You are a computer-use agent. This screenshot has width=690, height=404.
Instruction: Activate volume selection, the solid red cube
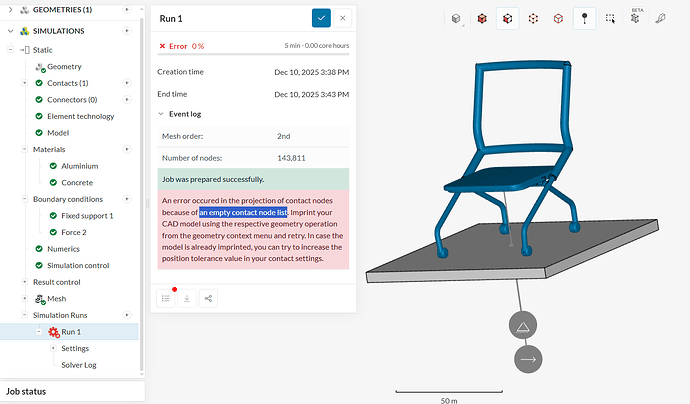(x=482, y=18)
